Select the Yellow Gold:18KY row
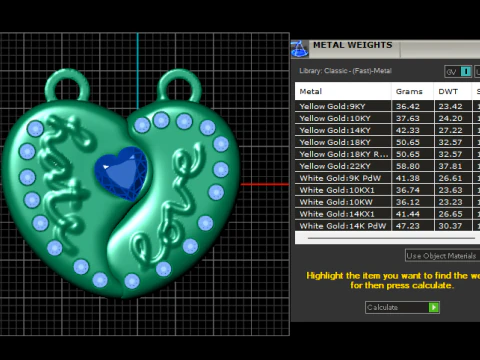The height and width of the screenshot is (360, 480). (387, 142)
